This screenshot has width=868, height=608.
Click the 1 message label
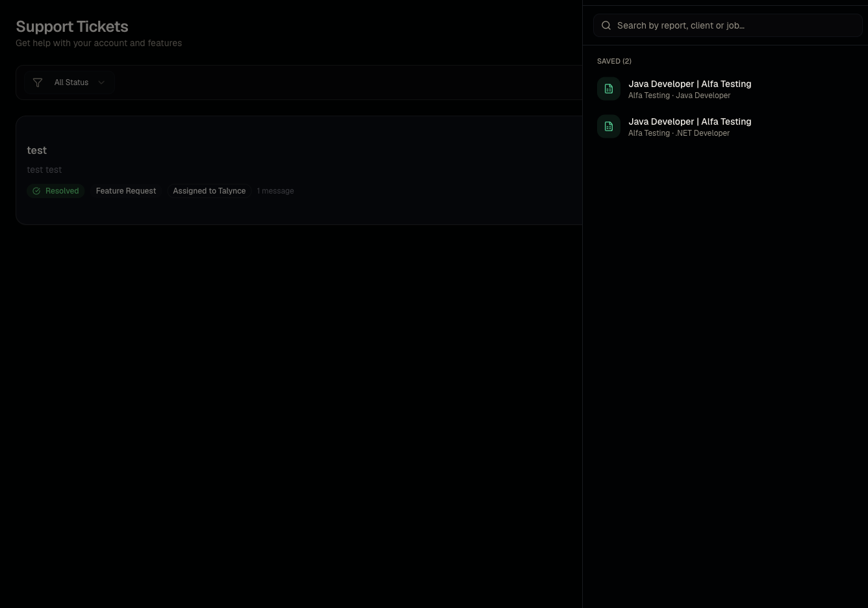point(275,191)
